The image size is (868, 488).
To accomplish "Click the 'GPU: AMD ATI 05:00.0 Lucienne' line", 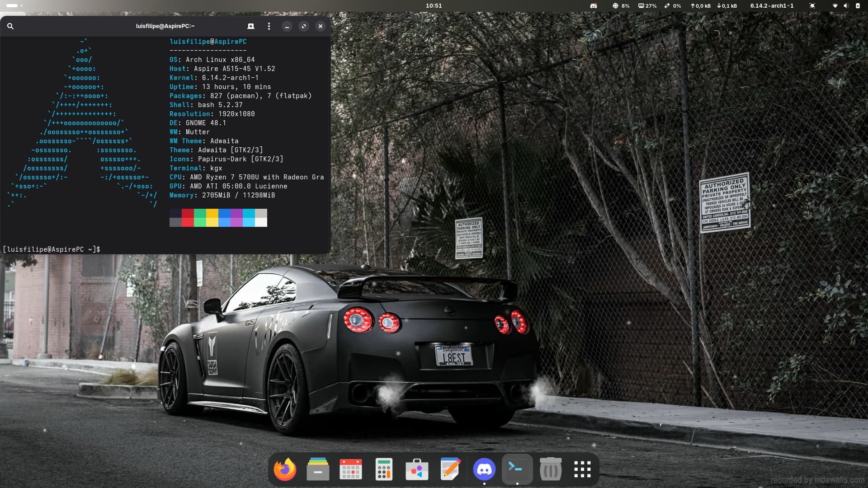I will point(228,186).
